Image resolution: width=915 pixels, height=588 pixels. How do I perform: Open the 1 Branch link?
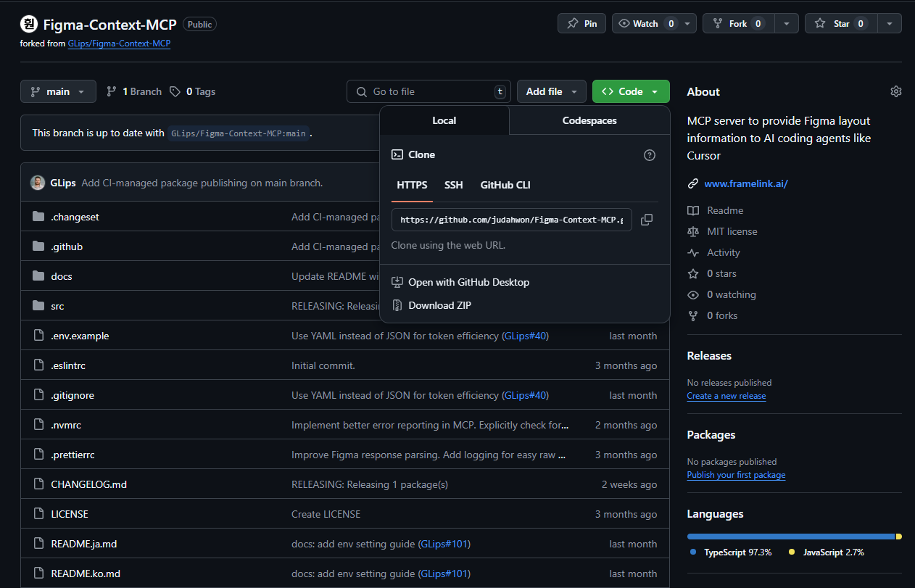(134, 91)
